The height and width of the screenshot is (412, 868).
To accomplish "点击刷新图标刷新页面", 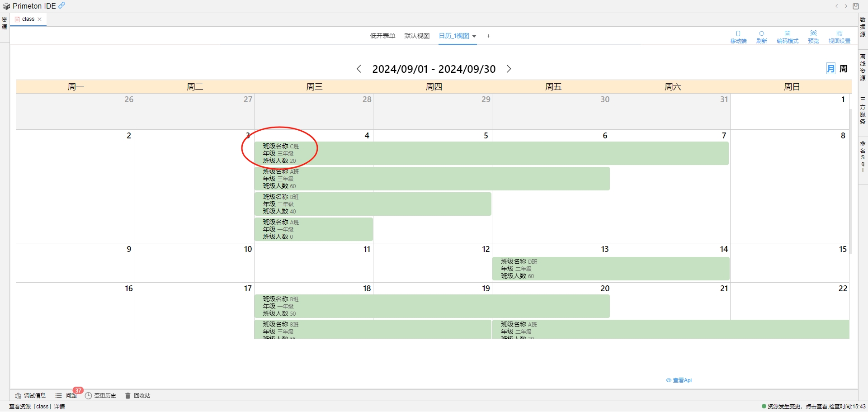I will pyautogui.click(x=761, y=36).
